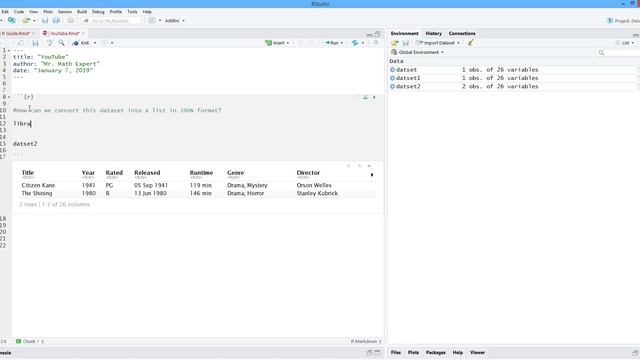This screenshot has width=640, height=360.
Task: Open the Session menu
Action: [x=64, y=12]
